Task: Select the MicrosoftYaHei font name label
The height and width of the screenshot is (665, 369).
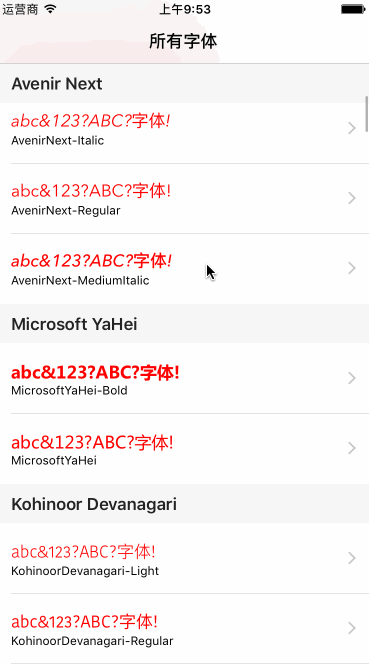Action: pyautogui.click(x=54, y=460)
